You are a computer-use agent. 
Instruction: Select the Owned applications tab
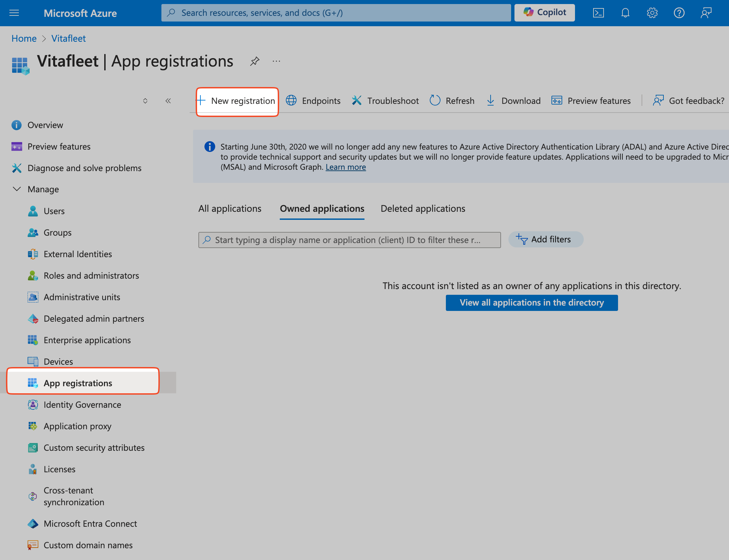(x=322, y=208)
